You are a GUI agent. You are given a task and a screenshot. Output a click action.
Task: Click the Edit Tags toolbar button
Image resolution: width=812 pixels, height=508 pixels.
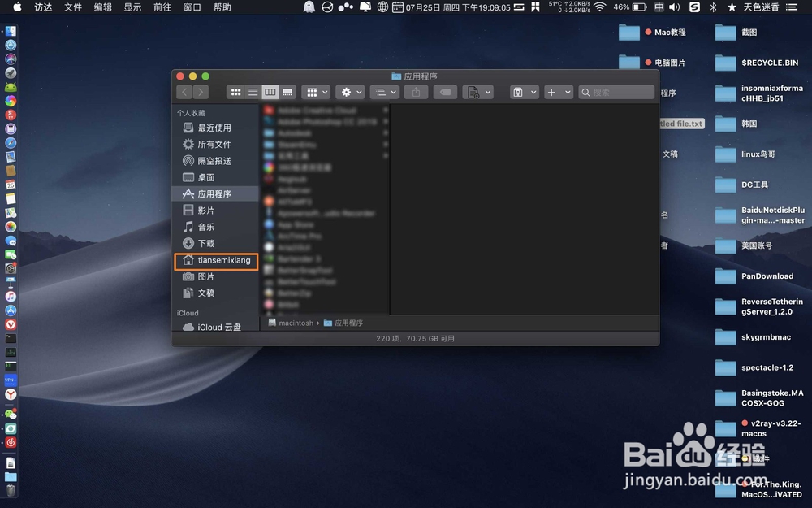pos(445,93)
